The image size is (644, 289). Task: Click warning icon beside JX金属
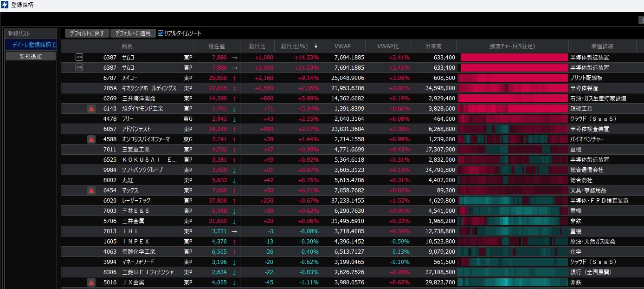[91, 282]
